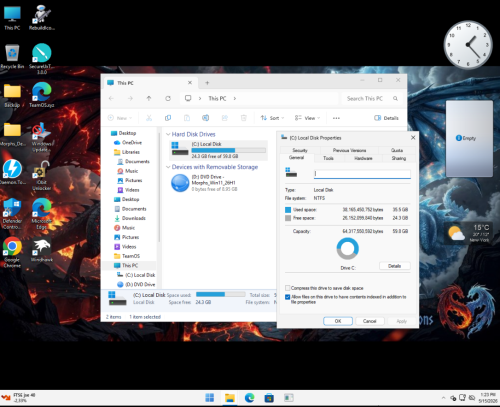The height and width of the screenshot is (407, 500).
Task: Open the This PC desktop icon
Action: pyautogui.click(x=12, y=18)
